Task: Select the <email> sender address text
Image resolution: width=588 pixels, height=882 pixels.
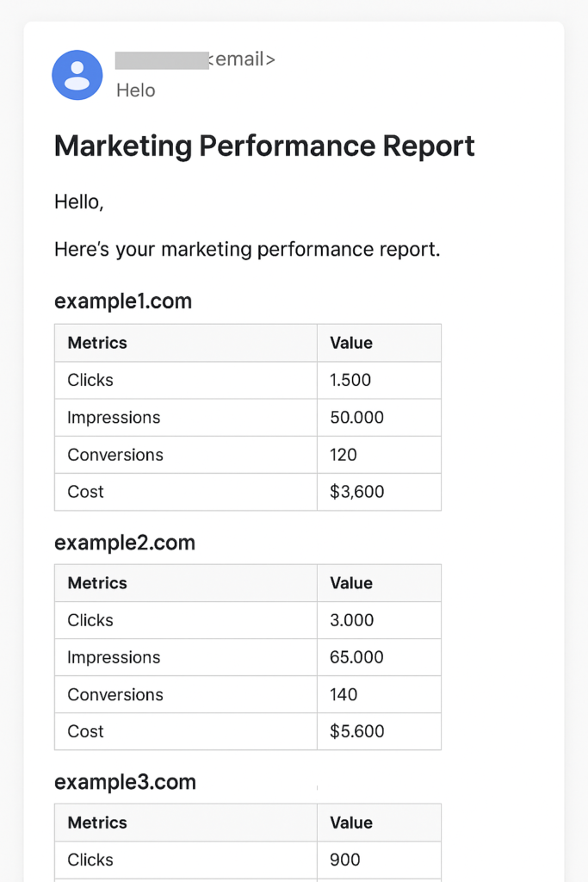Action: [242, 59]
